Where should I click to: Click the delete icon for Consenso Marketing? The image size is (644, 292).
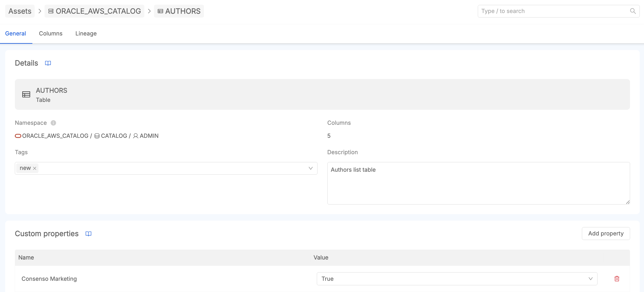pyautogui.click(x=617, y=279)
